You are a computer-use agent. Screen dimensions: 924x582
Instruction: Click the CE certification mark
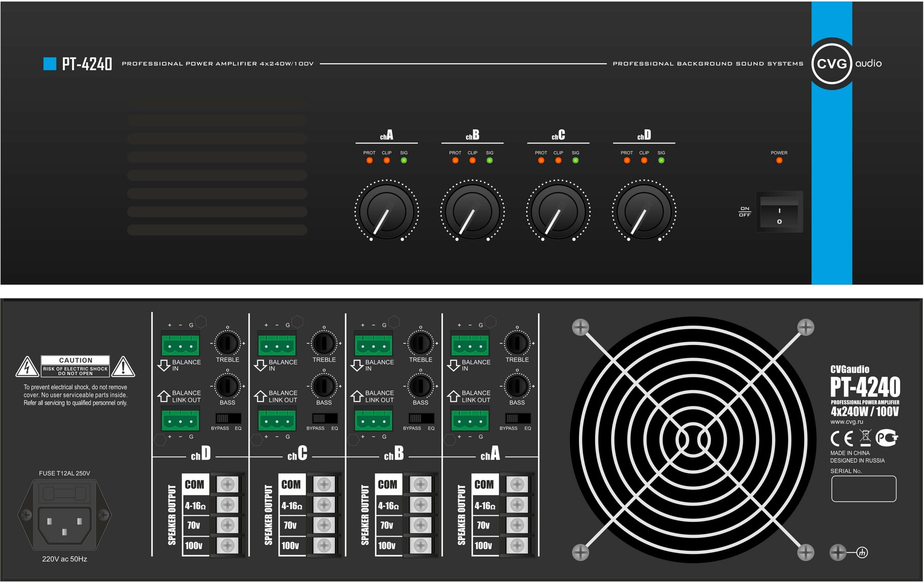(842, 438)
